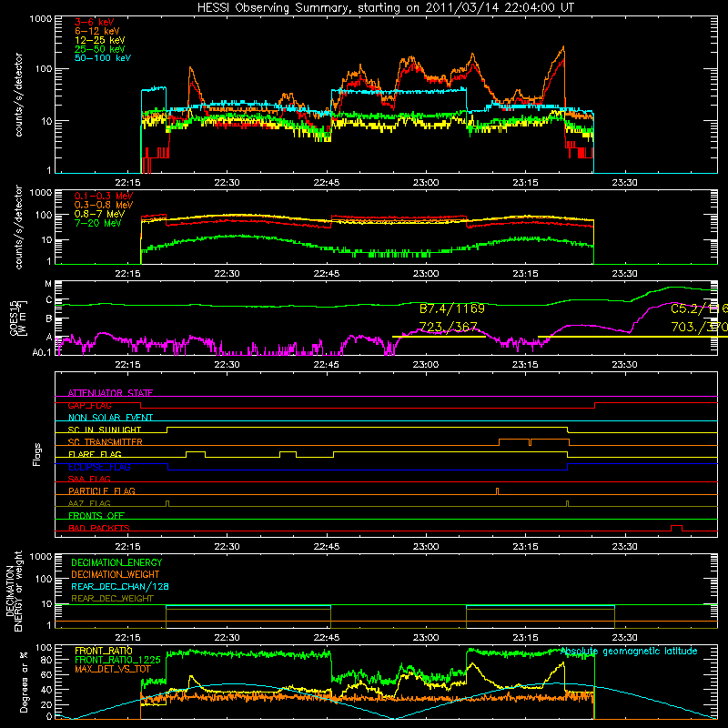Viewport: 728px width, 728px height.
Task: Click the first FLARE_FLAG pulse near 22:25
Action: point(196,454)
